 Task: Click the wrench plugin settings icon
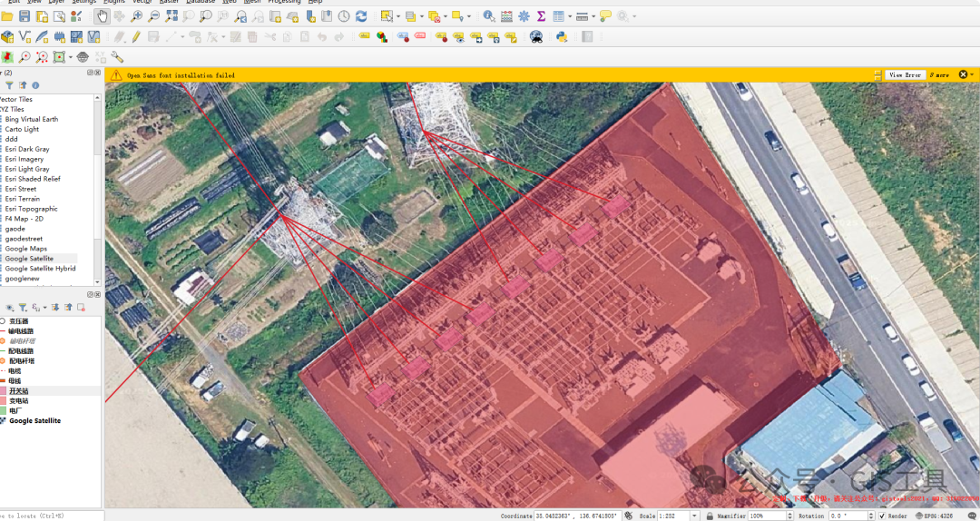pyautogui.click(x=117, y=57)
